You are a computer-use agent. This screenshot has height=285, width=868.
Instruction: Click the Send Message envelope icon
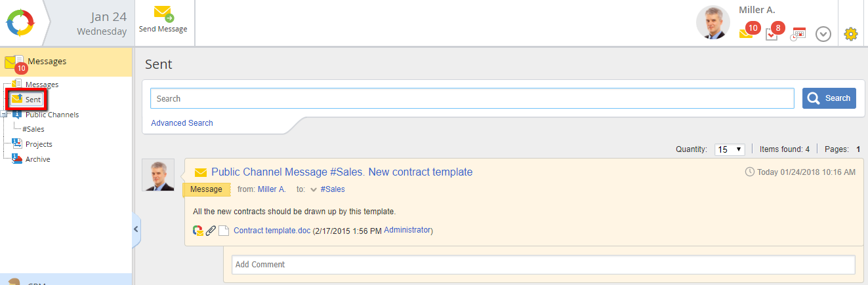click(163, 13)
